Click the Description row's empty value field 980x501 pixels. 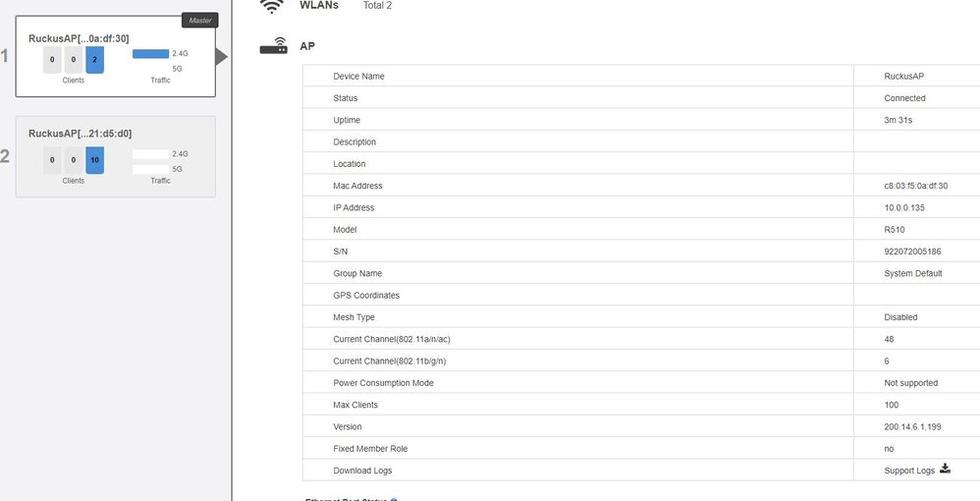915,141
